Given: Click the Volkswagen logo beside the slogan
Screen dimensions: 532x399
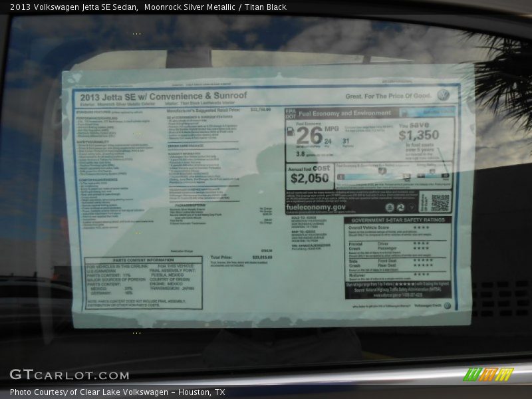Looking at the screenshot, I should (443, 95).
